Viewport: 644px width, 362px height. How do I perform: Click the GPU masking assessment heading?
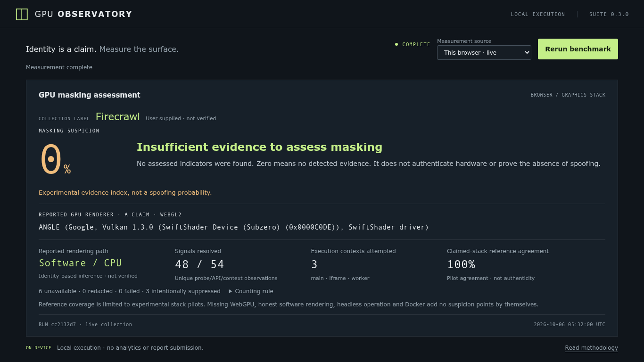pyautogui.click(x=90, y=95)
